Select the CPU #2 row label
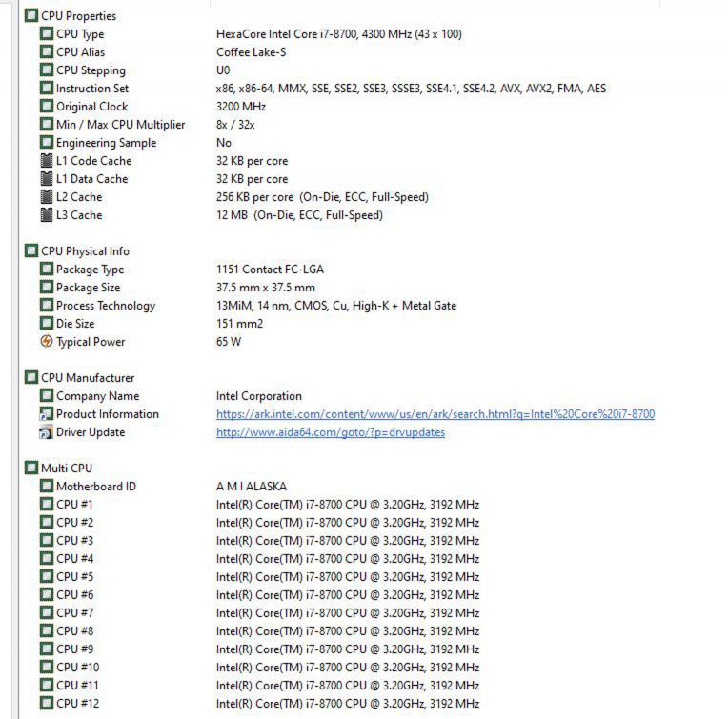728x719 pixels. [74, 523]
